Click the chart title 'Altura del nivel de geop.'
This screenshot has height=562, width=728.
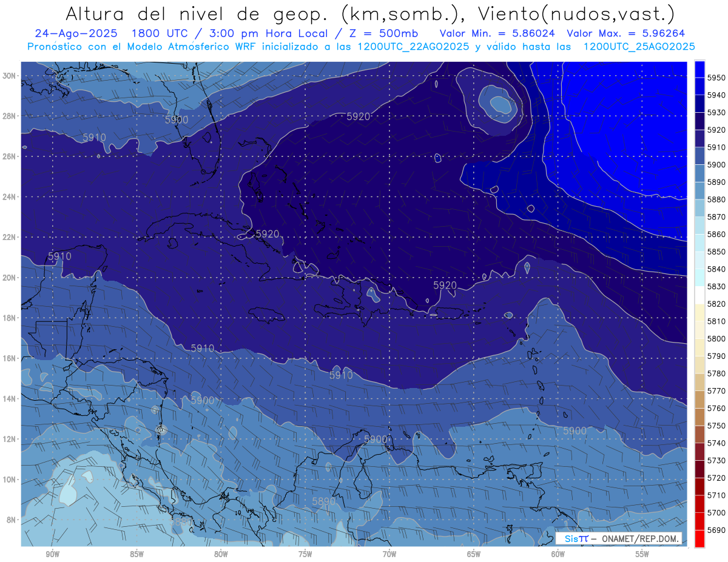[x=198, y=13]
